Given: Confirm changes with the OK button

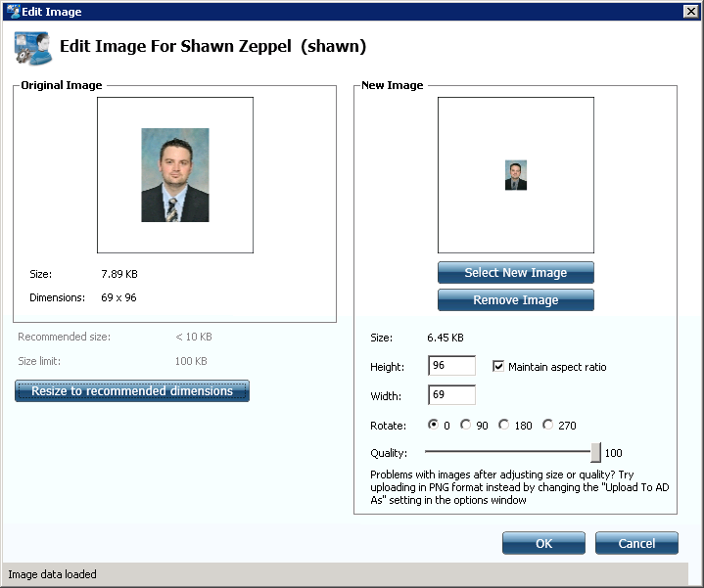Looking at the screenshot, I should click(x=543, y=543).
